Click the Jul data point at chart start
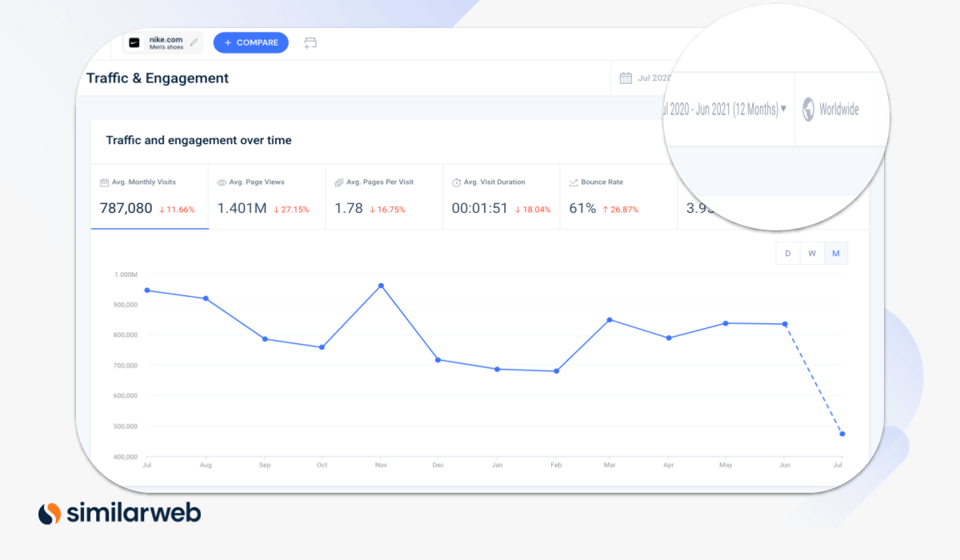 point(147,290)
